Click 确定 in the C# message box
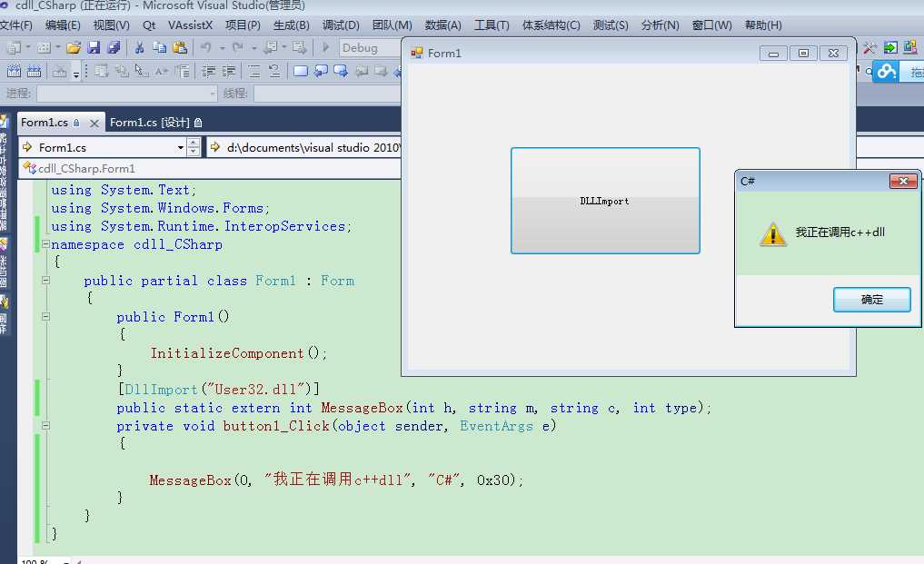The height and width of the screenshot is (564, 924). tap(871, 300)
